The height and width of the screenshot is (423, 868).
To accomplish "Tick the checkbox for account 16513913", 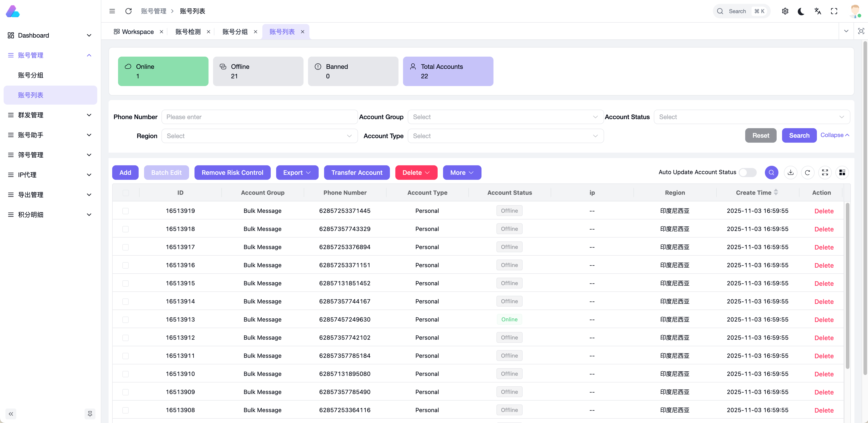I will [x=126, y=320].
